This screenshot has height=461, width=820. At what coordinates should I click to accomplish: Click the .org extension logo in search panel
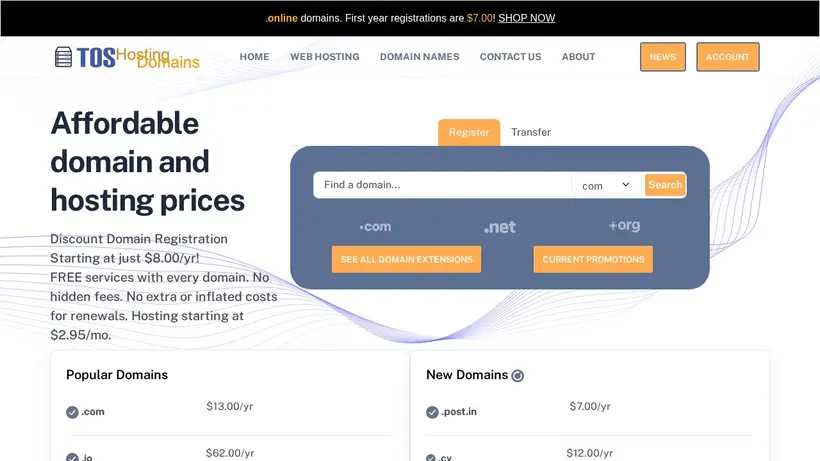624,226
